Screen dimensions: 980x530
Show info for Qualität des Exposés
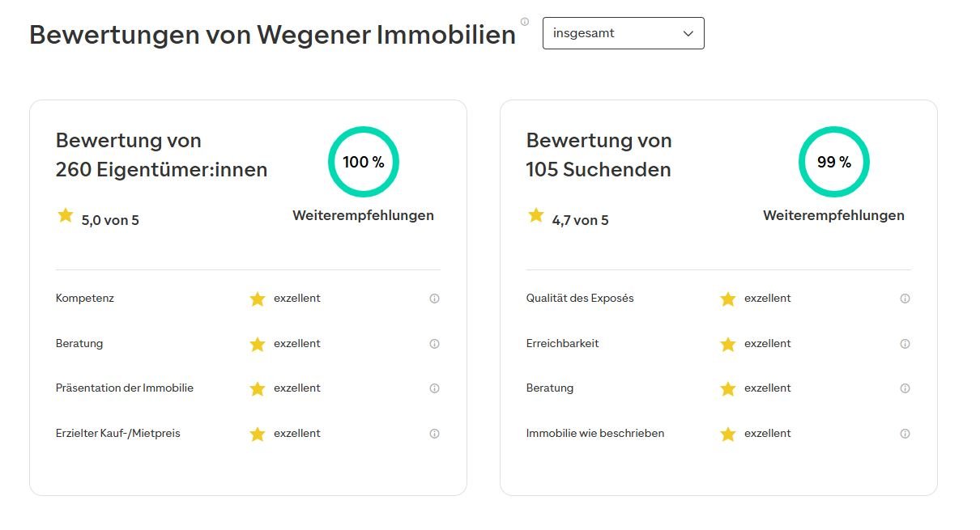pyautogui.click(x=905, y=299)
